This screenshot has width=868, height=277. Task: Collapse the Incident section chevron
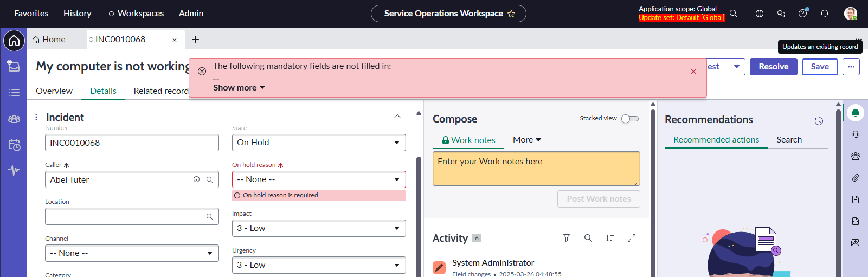(x=397, y=117)
